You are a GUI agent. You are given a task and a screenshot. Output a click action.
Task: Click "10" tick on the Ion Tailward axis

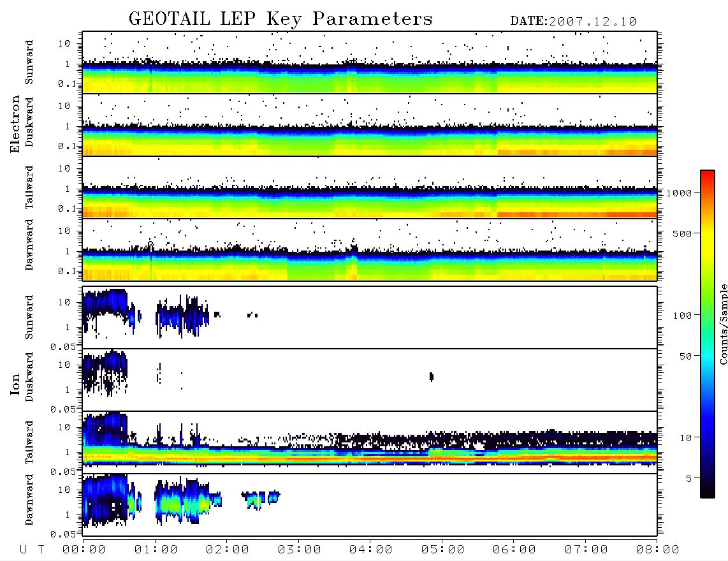(64, 427)
